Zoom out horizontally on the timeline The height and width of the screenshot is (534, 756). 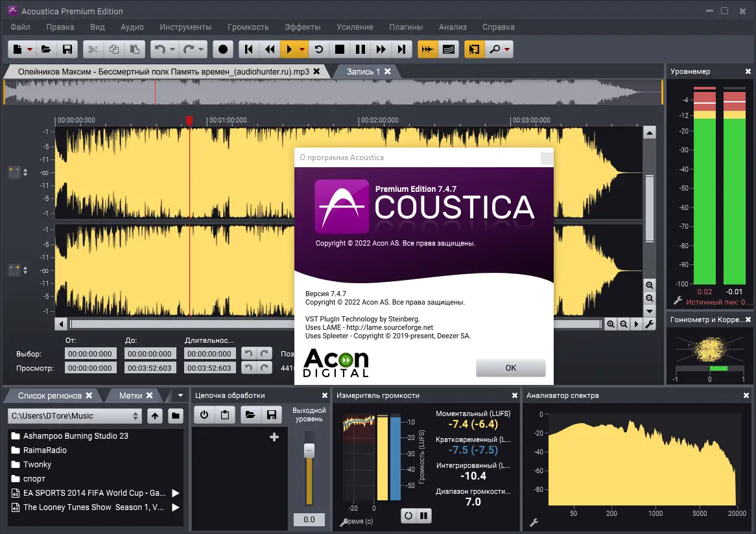point(624,324)
